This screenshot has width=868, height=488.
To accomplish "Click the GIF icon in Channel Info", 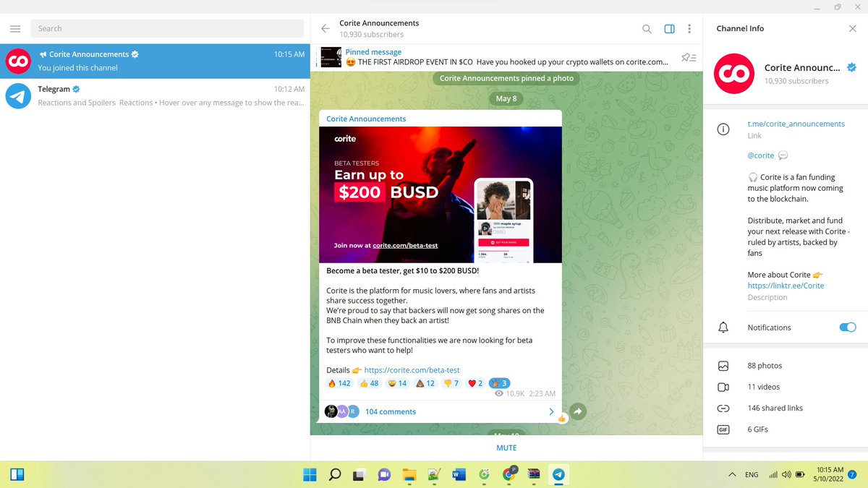I will [723, 429].
